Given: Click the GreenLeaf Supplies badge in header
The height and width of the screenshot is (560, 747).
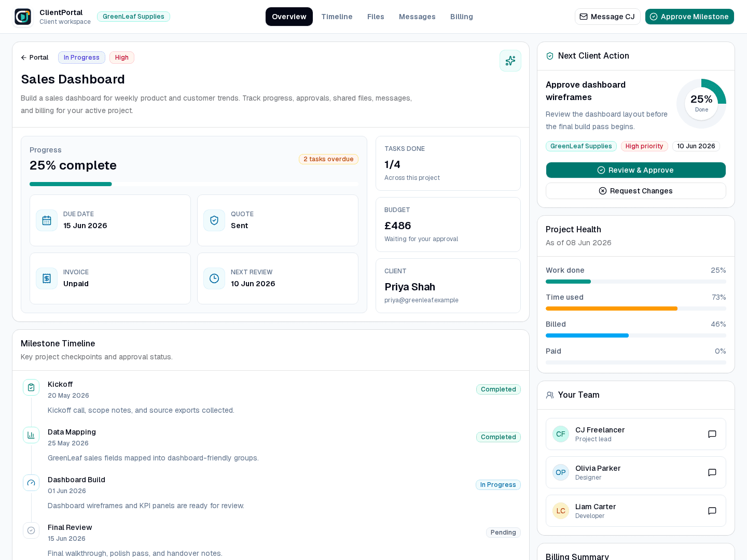Looking at the screenshot, I should 133,17.
